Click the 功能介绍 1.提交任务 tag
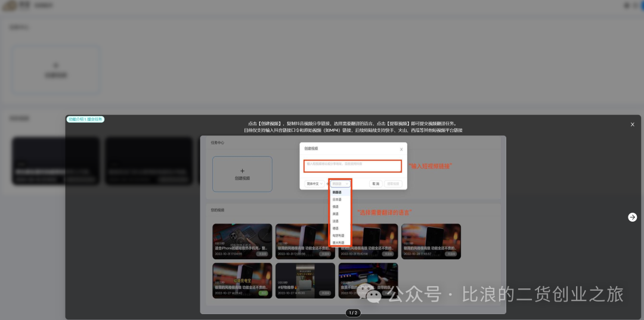 click(x=85, y=119)
